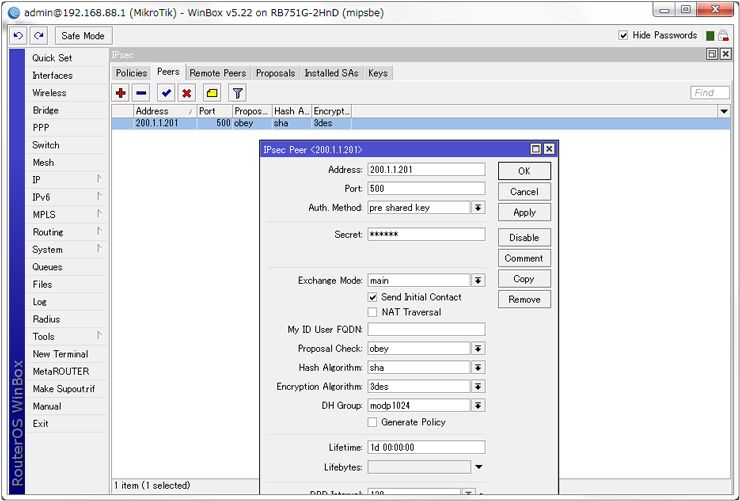Restore the IPsec panel window icon

pos(712,54)
